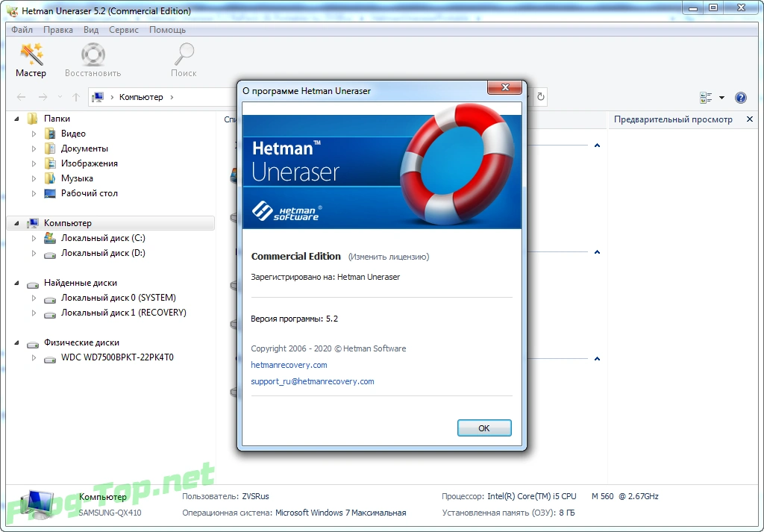
Task: Collapse the Найденные диски node
Action: coord(16,283)
